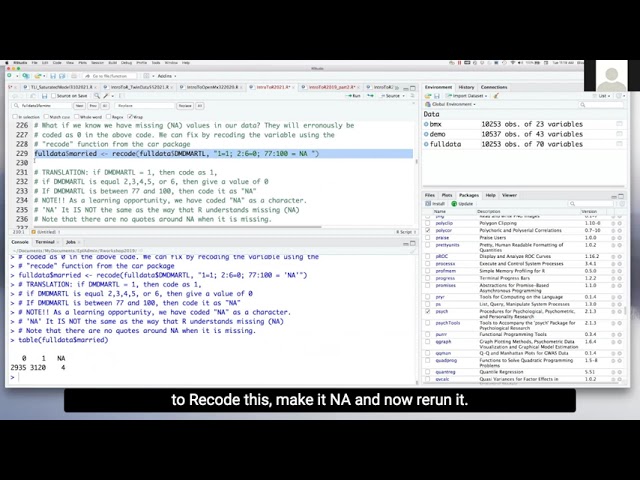Maximize the console pane

413,243
